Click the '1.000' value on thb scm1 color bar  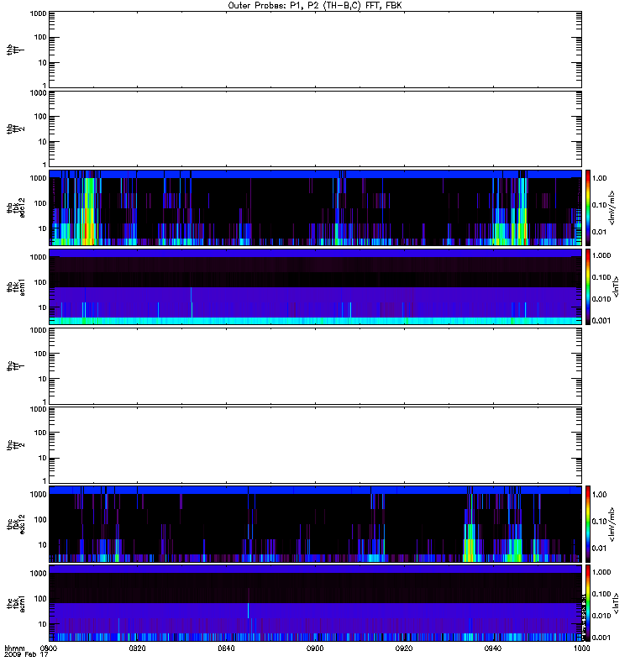601,255
